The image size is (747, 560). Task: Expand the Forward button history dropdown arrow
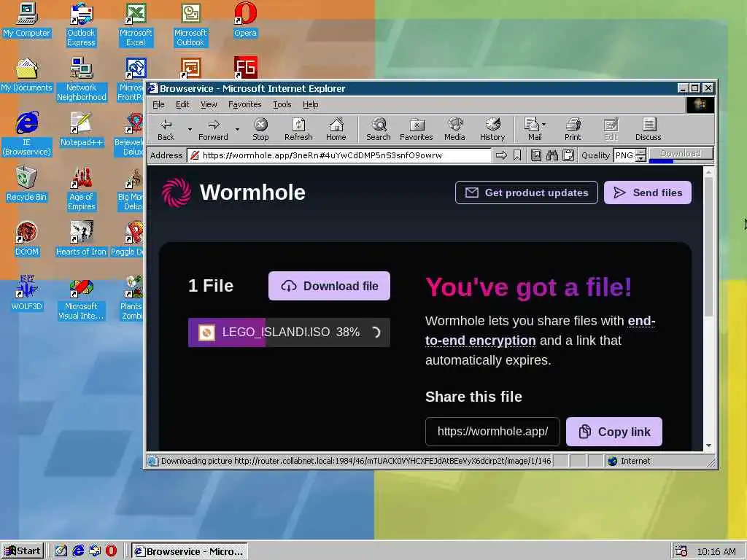(237, 130)
